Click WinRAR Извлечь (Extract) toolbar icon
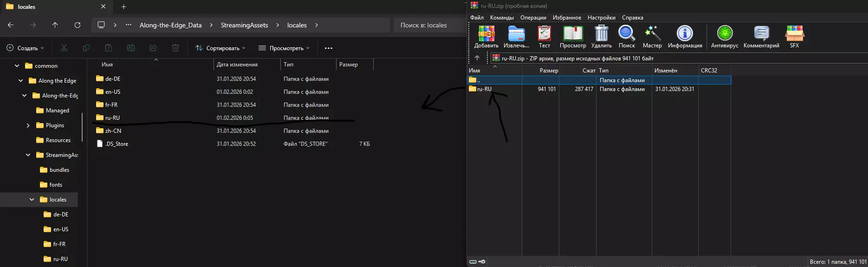Viewport: 868px width, 267px height. click(x=516, y=37)
